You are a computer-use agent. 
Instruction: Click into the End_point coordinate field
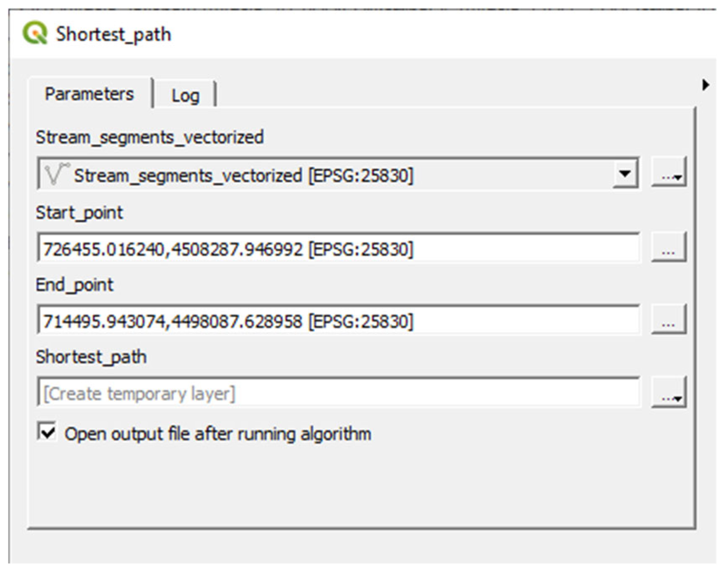tap(337, 321)
